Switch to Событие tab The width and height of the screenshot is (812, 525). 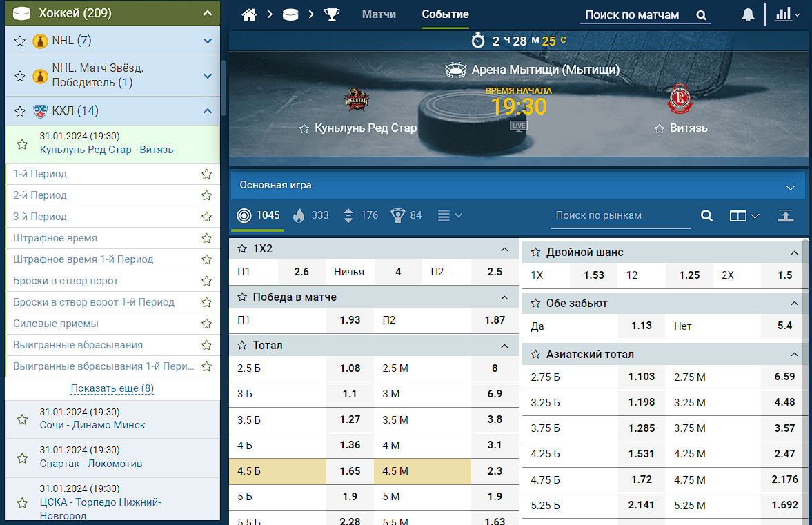click(x=446, y=14)
